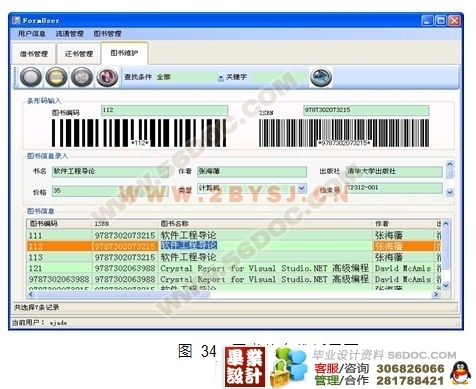
Task: Click the QQ penguin icon
Action: 460,373
